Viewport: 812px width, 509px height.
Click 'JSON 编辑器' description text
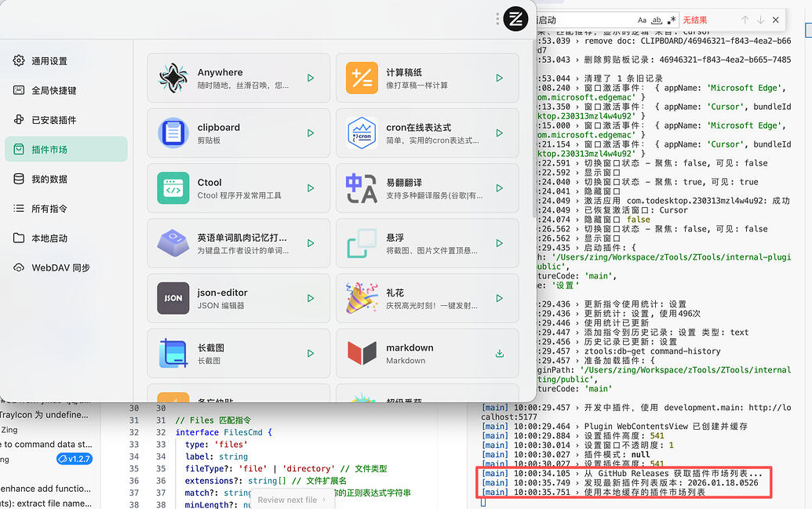[220, 306]
